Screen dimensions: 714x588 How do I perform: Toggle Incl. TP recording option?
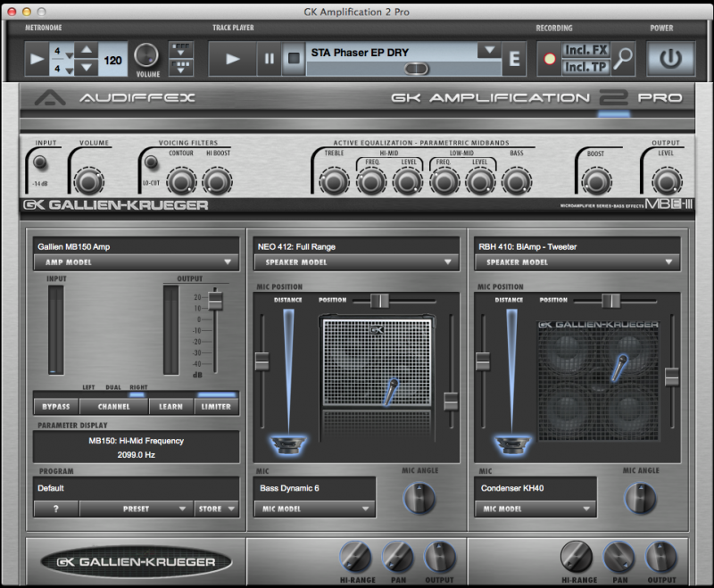(x=585, y=67)
